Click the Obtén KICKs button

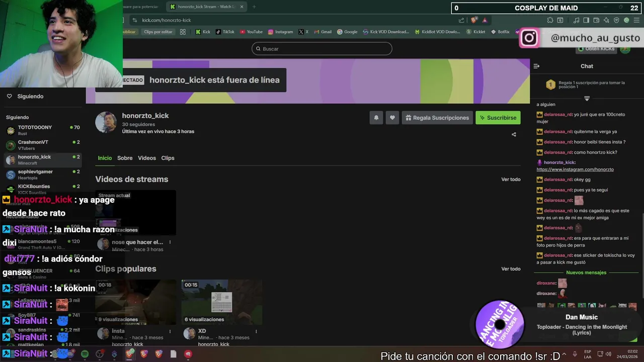pos(597,49)
